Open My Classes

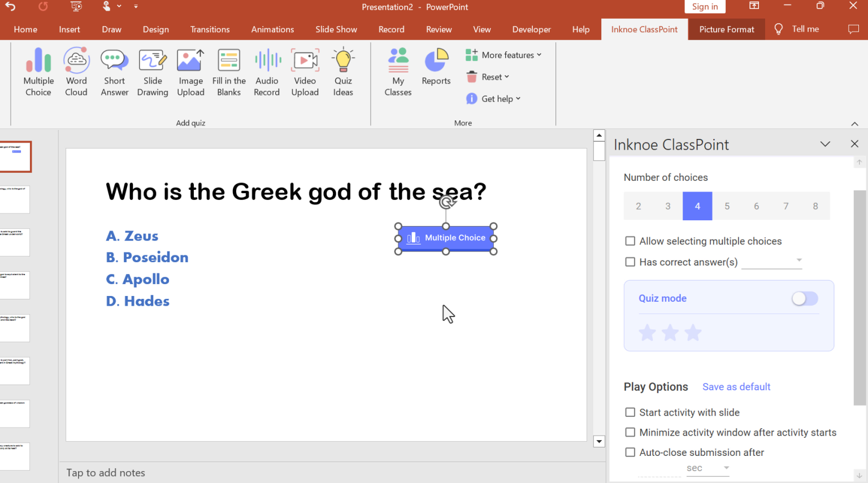click(x=398, y=71)
